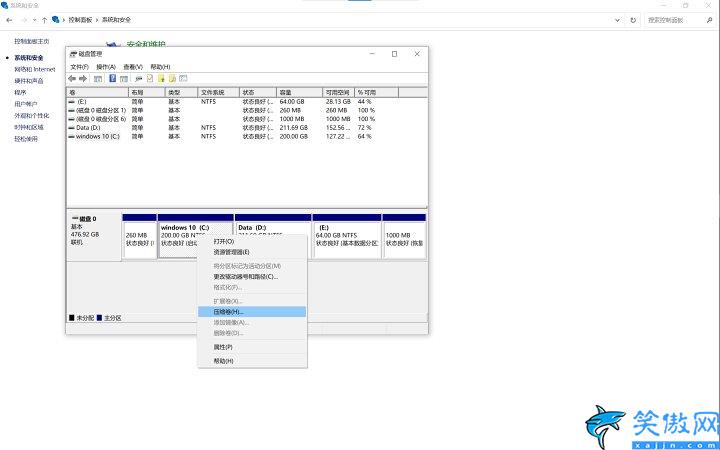Open 帮助(H) menu in Disk Management menu bar
The height and width of the screenshot is (450, 720).
click(160, 67)
